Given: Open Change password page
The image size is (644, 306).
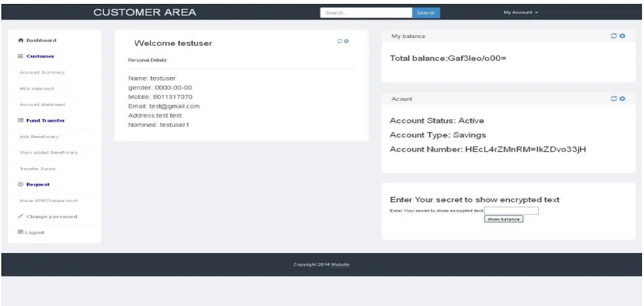Looking at the screenshot, I should 52,216.
